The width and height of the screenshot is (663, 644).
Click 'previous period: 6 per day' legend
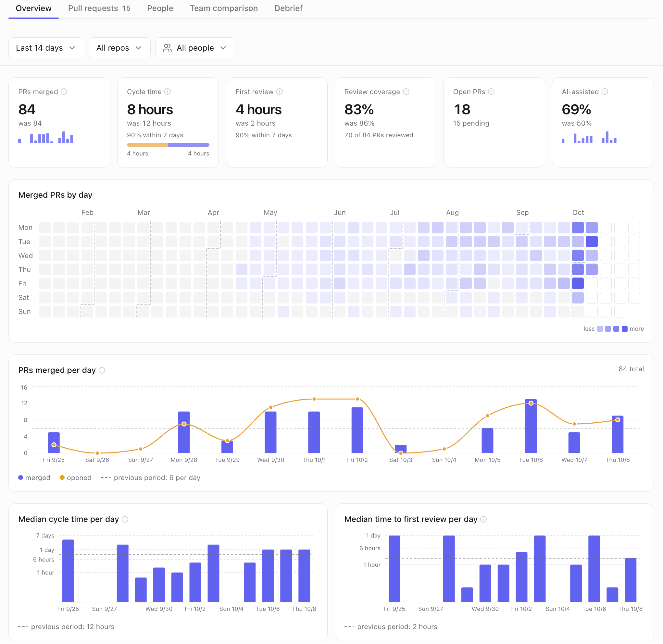click(x=151, y=477)
